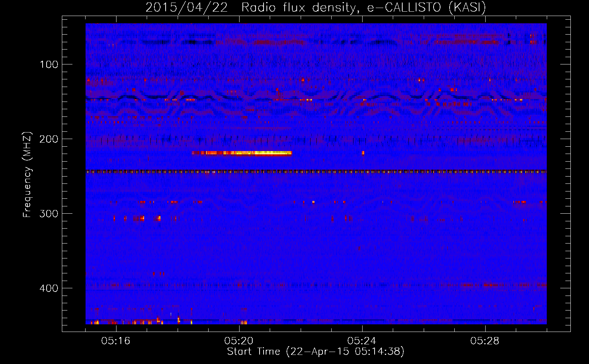Click the "Start Time (22-Apr-15 05:14:38)" label
The height and width of the screenshot is (364, 589).
316,352
